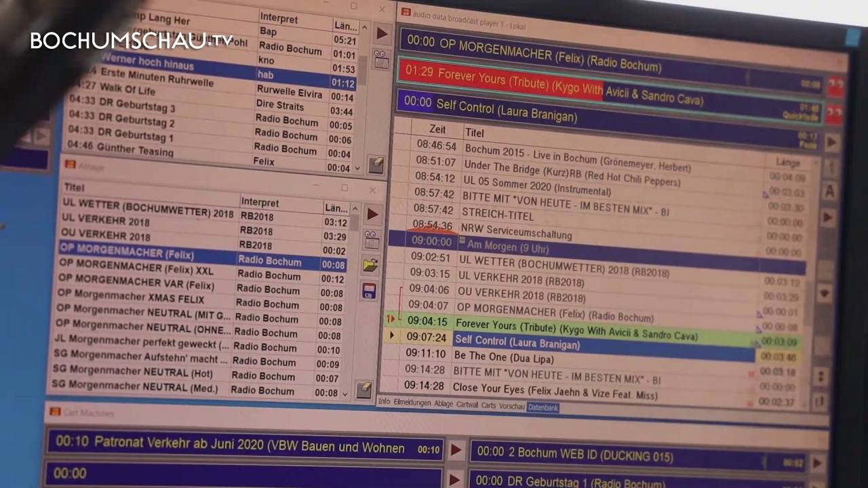Start the Self Control player with its play button
Viewport: 868px width, 488px height.
pos(832,142)
